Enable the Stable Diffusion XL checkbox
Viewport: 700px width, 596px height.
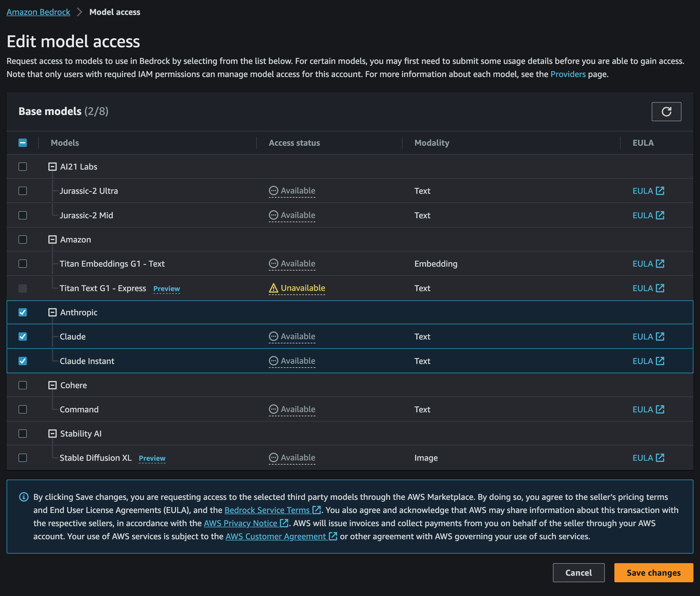pyautogui.click(x=23, y=458)
